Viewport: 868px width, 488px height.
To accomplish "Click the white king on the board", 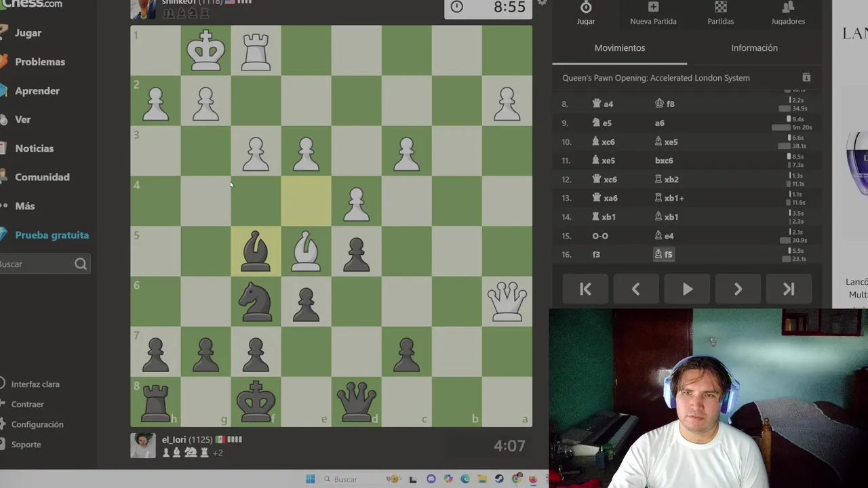I will pyautogui.click(x=205, y=51).
